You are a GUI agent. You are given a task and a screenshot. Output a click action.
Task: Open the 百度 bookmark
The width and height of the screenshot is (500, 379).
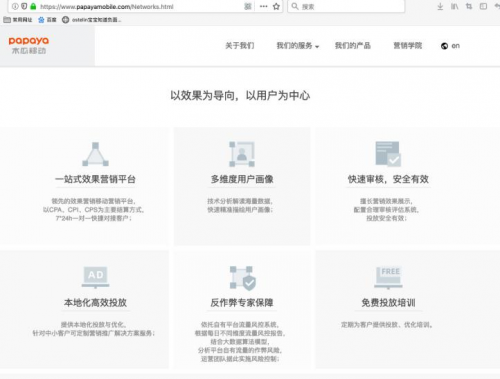47,20
